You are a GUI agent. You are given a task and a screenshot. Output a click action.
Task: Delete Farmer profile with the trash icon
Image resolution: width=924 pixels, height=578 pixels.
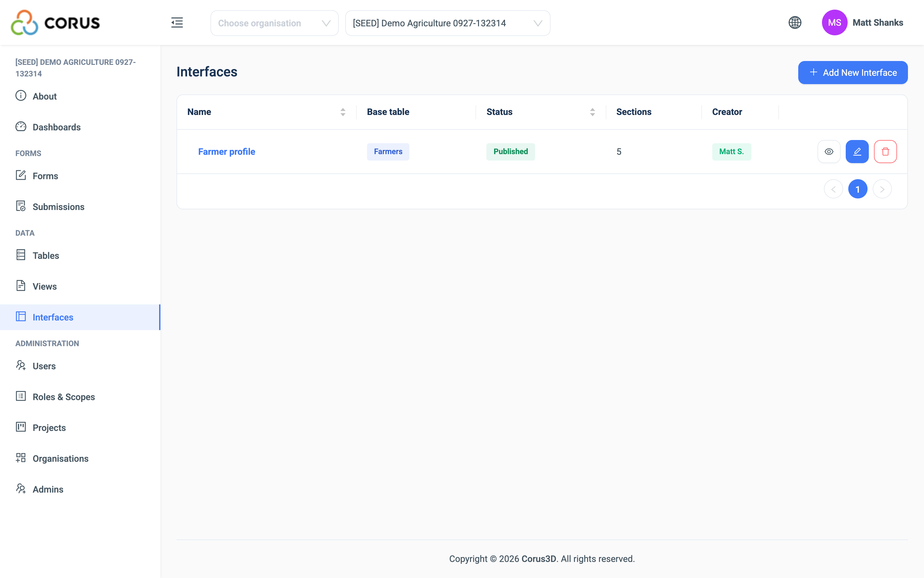tap(885, 152)
